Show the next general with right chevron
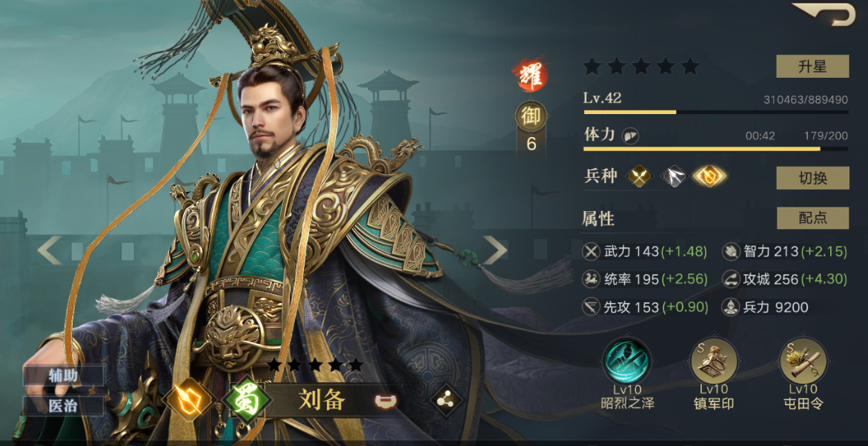 pyautogui.click(x=494, y=250)
